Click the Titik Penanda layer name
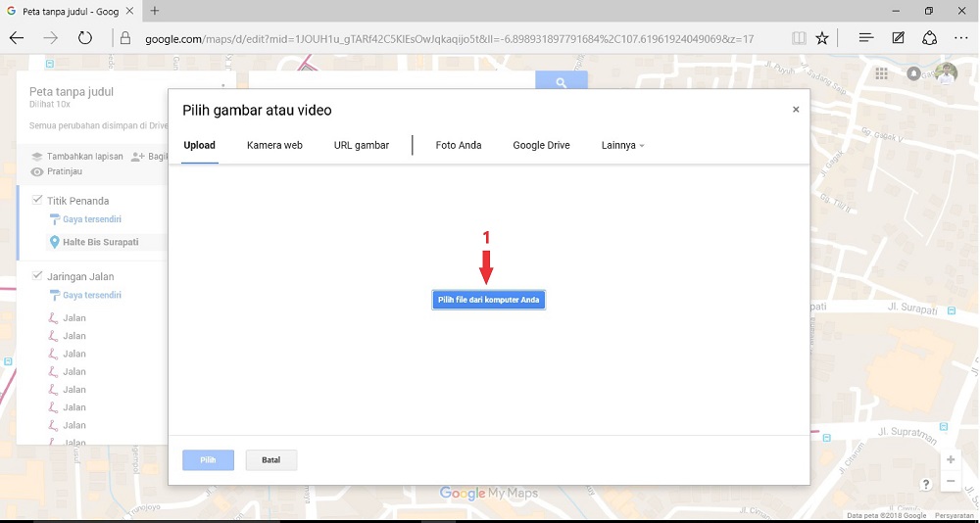 coord(78,201)
